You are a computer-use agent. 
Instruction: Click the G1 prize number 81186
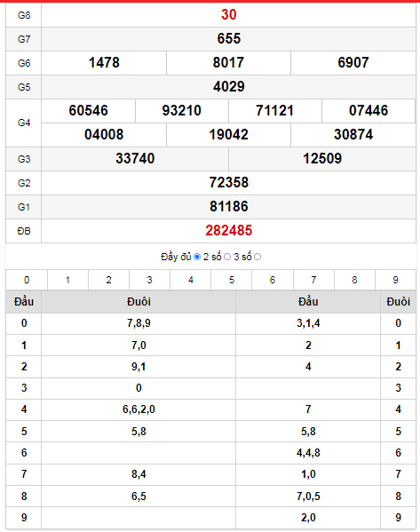coord(229,207)
